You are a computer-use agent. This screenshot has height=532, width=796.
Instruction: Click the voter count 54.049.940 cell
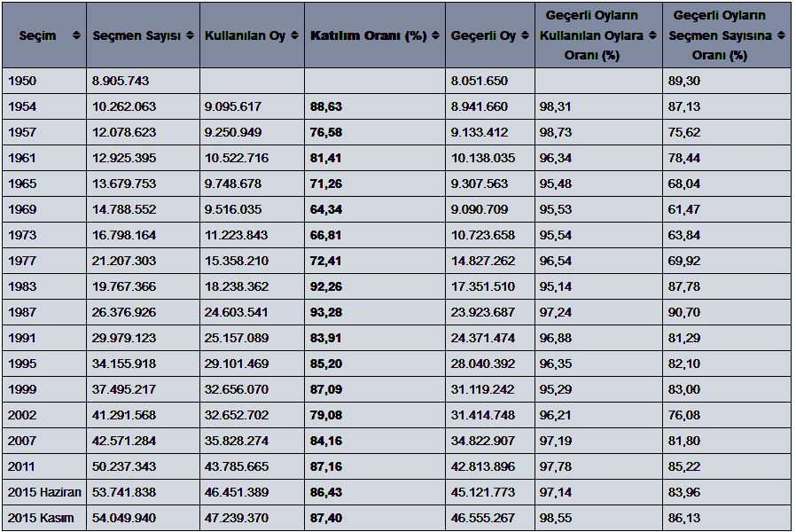124,517
